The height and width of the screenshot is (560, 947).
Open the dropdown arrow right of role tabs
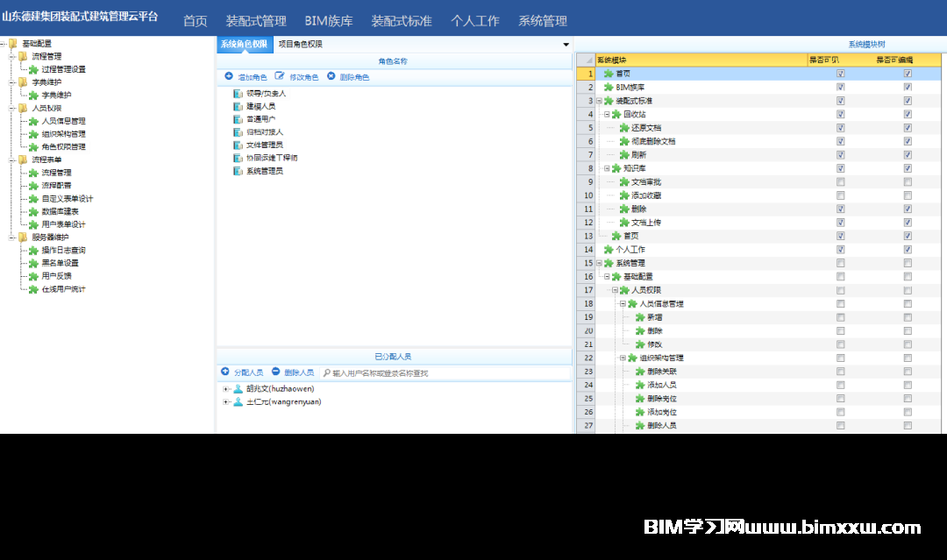[x=566, y=45]
